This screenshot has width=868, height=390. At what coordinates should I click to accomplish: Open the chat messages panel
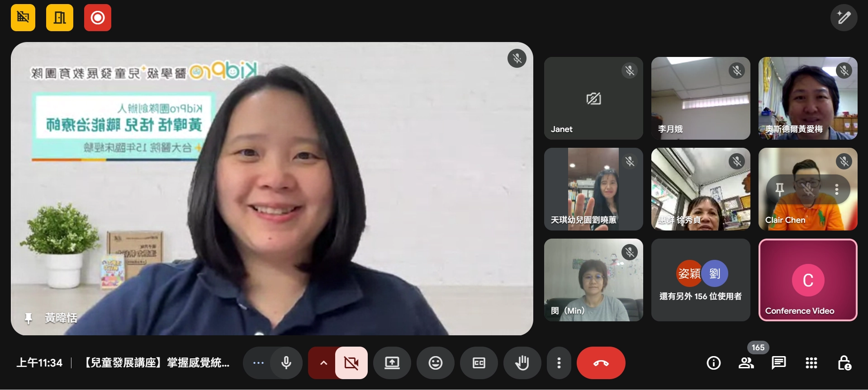778,363
